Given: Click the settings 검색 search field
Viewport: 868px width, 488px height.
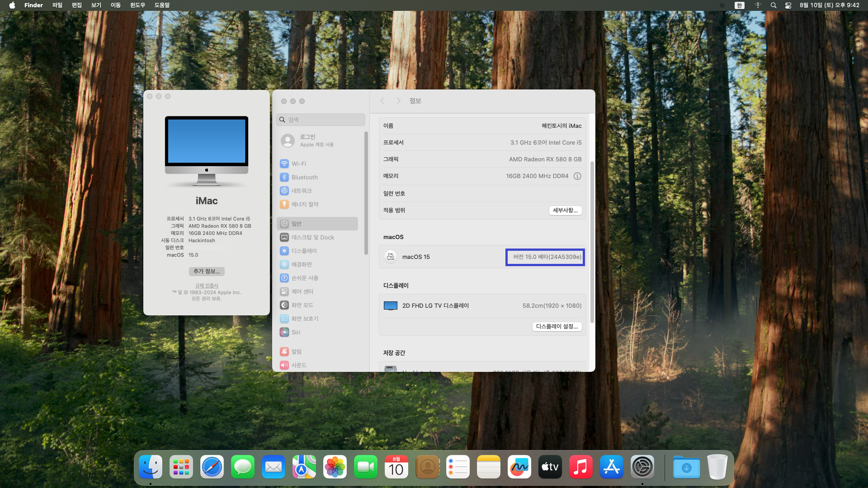Looking at the screenshot, I should 321,120.
